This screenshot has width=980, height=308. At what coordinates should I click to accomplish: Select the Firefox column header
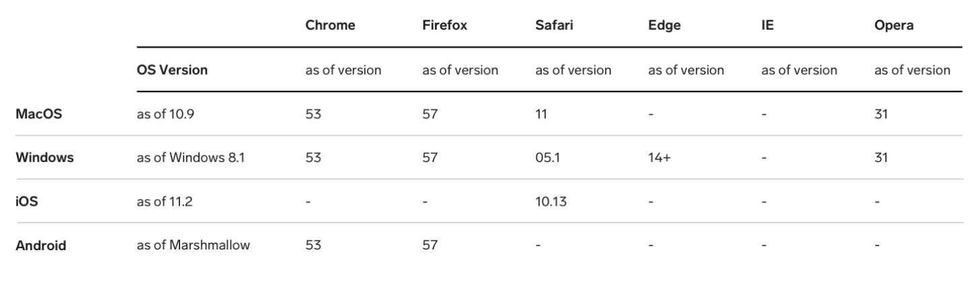tap(444, 26)
